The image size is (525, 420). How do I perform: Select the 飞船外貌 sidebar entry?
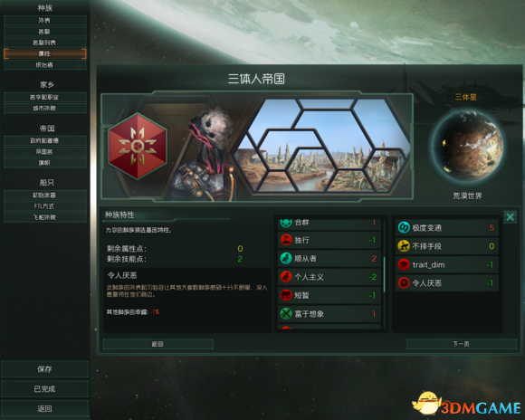click(45, 217)
